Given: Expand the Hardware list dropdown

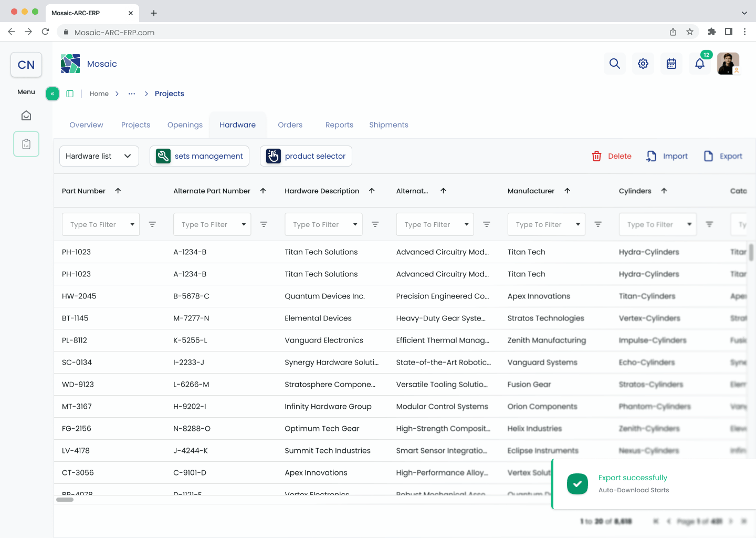Looking at the screenshot, I should [99, 156].
